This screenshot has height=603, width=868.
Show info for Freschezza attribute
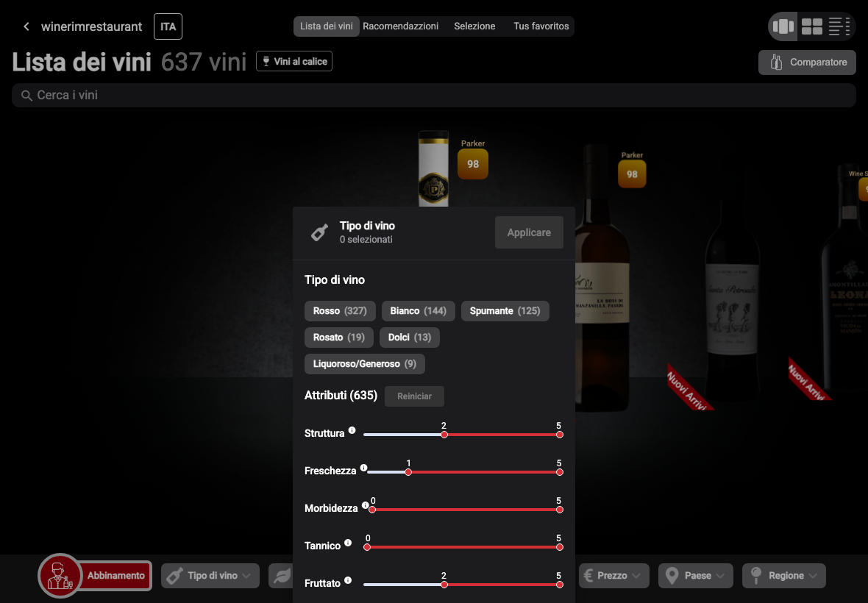[363, 468]
